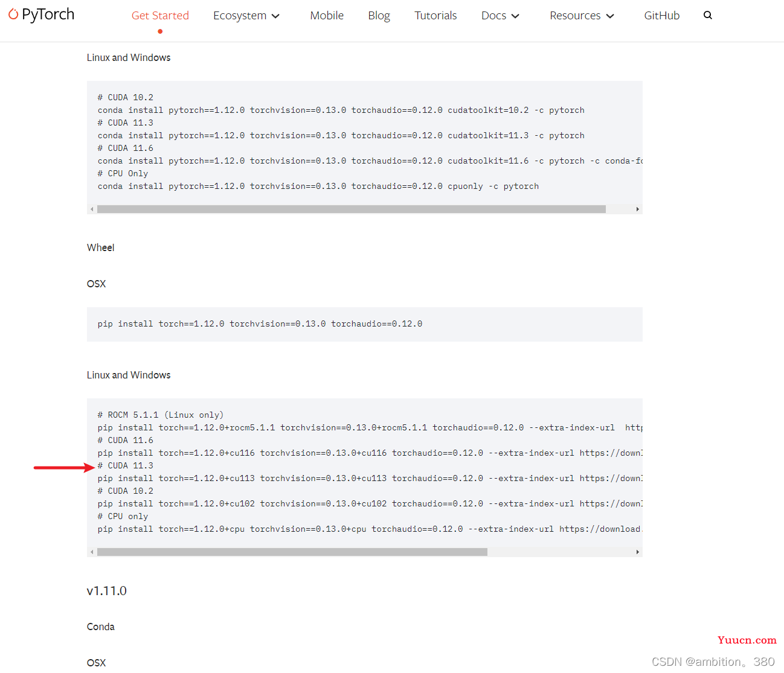Click left arrow of pip wheel scrollbar
Image resolution: width=784 pixels, height=673 pixels.
[92, 552]
